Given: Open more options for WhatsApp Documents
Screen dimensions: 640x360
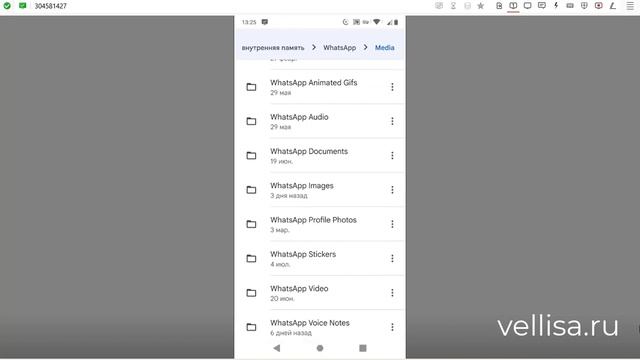Looking at the screenshot, I should 392,156.
